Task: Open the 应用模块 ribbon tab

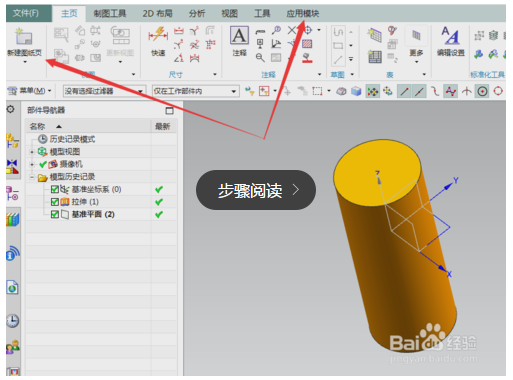Action: (x=303, y=14)
